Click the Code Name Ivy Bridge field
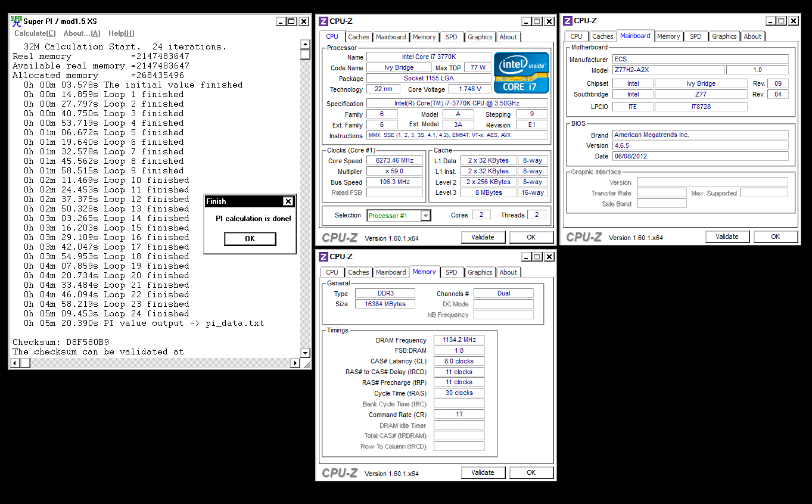The height and width of the screenshot is (504, 812). [x=399, y=68]
